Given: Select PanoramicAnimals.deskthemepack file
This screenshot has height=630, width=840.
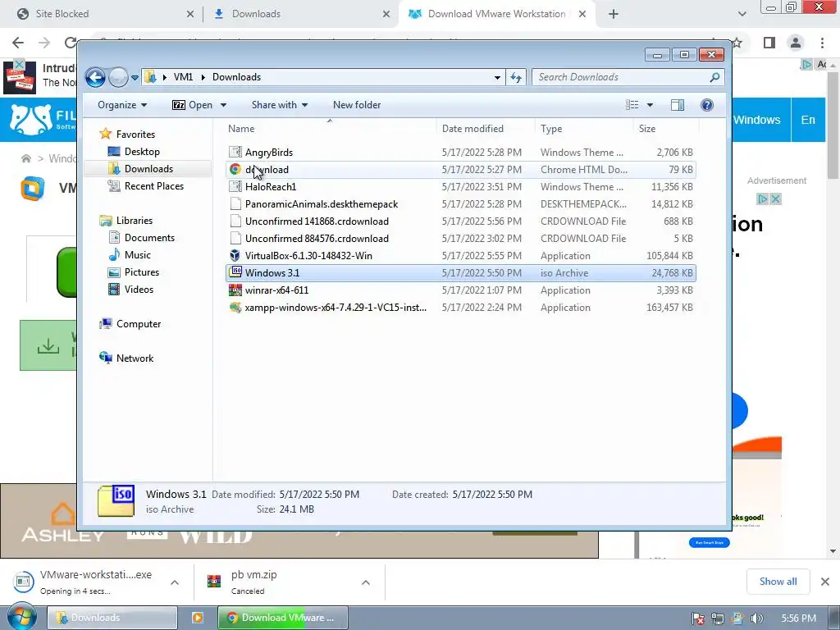Looking at the screenshot, I should click(x=461, y=204).
